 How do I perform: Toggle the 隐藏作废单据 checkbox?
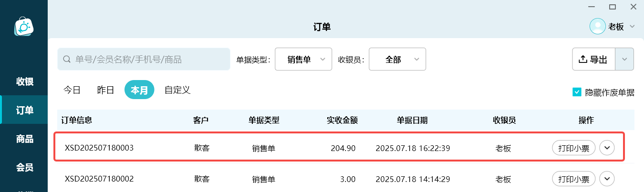pyautogui.click(x=577, y=92)
